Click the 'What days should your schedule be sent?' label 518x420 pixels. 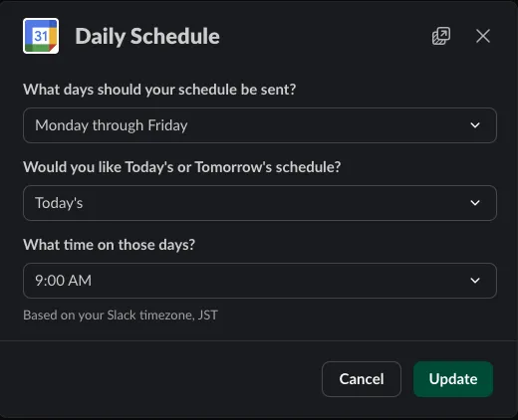(x=159, y=90)
